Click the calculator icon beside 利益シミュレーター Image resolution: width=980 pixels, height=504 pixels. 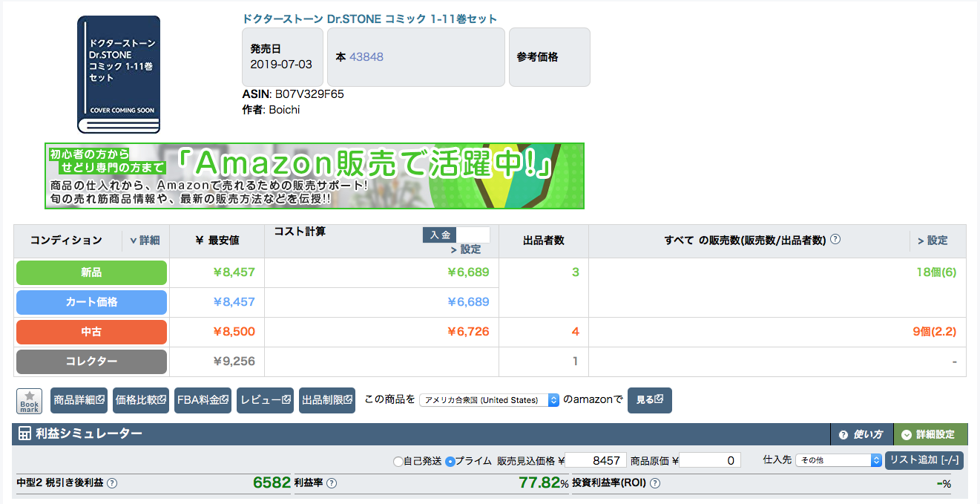[24, 434]
